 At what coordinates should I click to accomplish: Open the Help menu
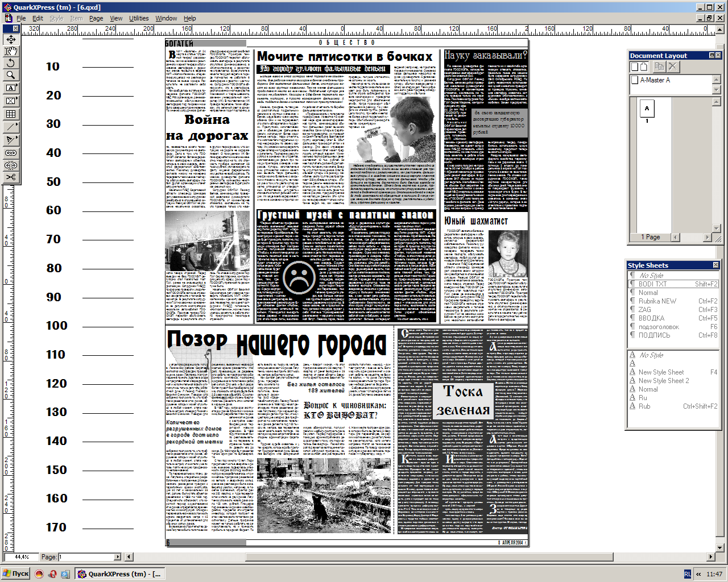tap(189, 18)
